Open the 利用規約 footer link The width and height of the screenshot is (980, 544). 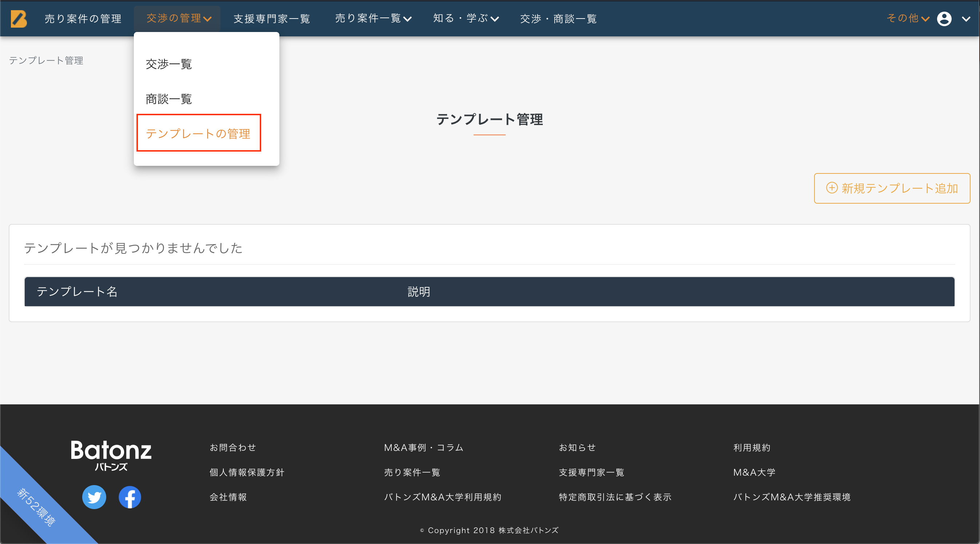pyautogui.click(x=752, y=448)
